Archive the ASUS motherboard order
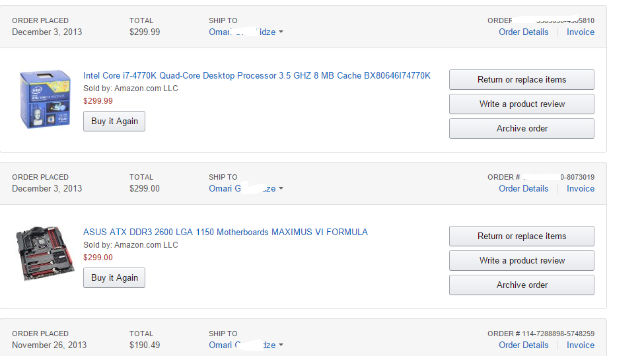The height and width of the screenshot is (356, 644). [x=521, y=285]
